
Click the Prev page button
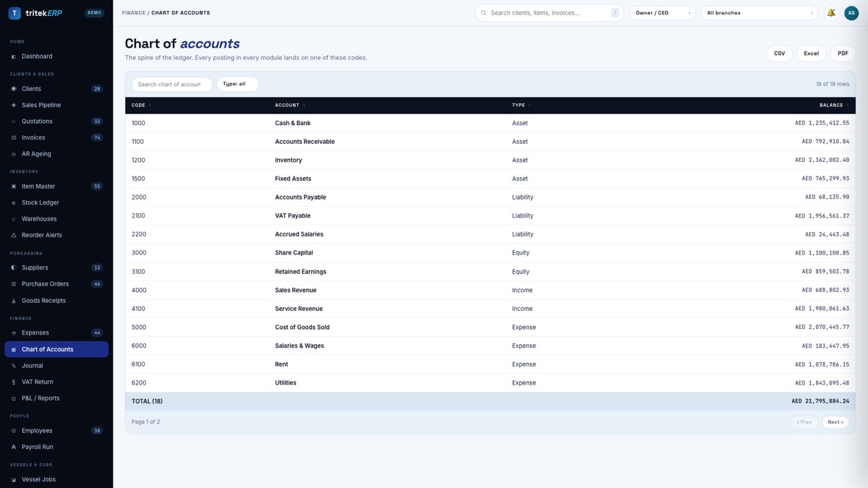point(804,422)
